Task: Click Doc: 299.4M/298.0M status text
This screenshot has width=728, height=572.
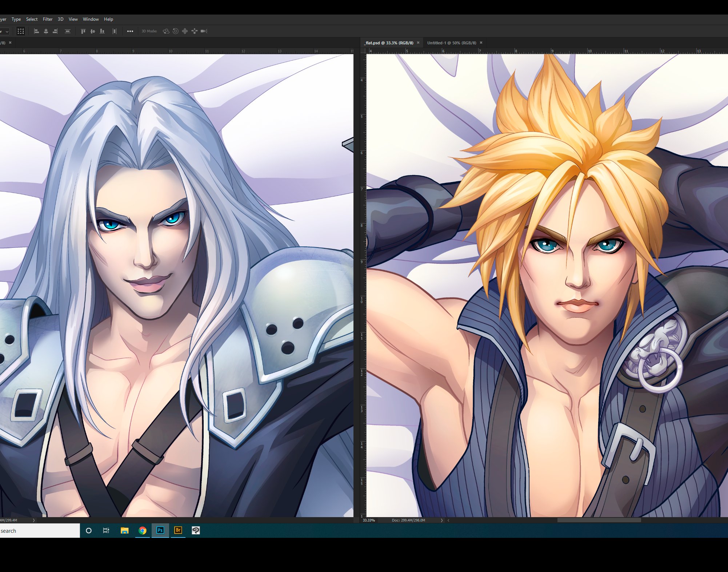Action: pyautogui.click(x=408, y=520)
